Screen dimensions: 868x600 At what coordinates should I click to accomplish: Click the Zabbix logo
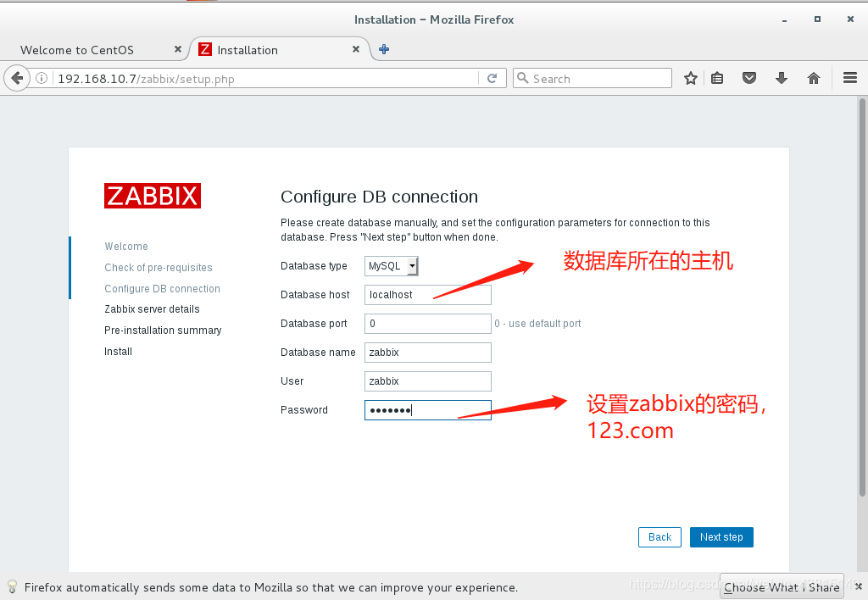(153, 196)
